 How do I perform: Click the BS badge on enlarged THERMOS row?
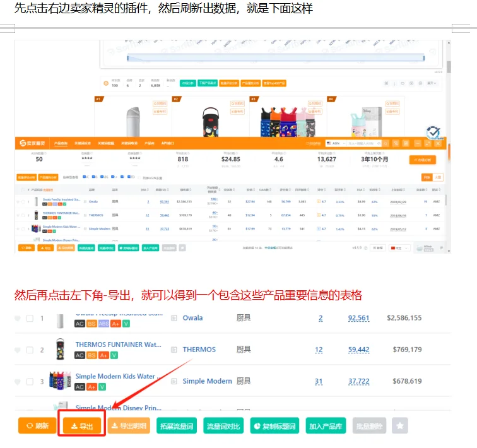pos(91,355)
